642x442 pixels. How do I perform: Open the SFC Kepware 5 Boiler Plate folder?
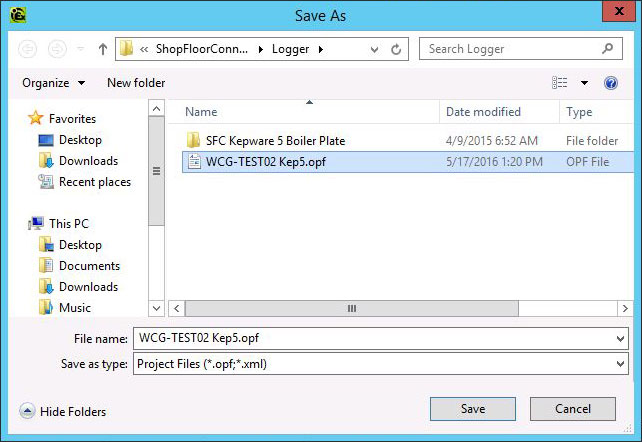click(275, 141)
